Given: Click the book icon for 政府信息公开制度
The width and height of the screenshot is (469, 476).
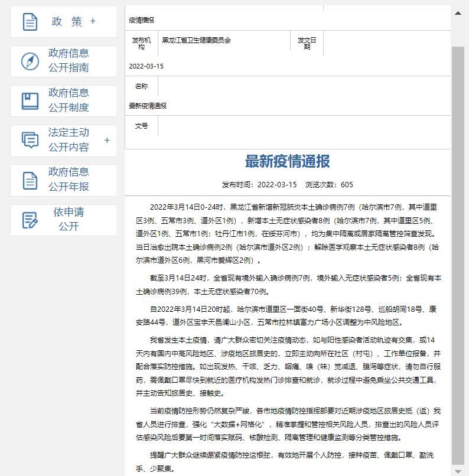Looking at the screenshot, I should click(x=30, y=100).
